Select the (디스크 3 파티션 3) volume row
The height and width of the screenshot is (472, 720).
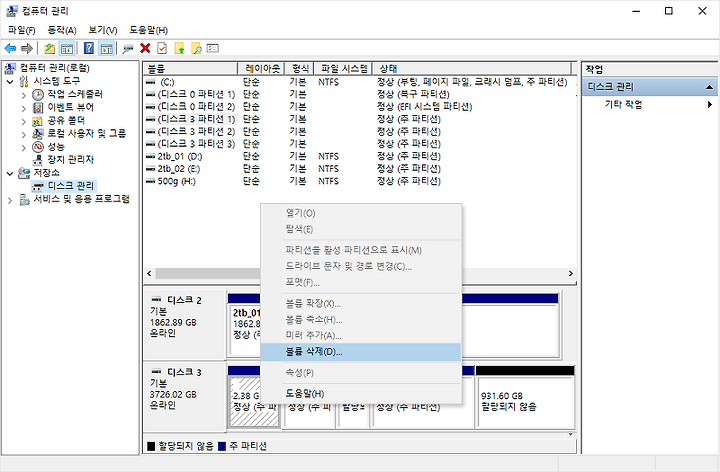[x=359, y=144]
